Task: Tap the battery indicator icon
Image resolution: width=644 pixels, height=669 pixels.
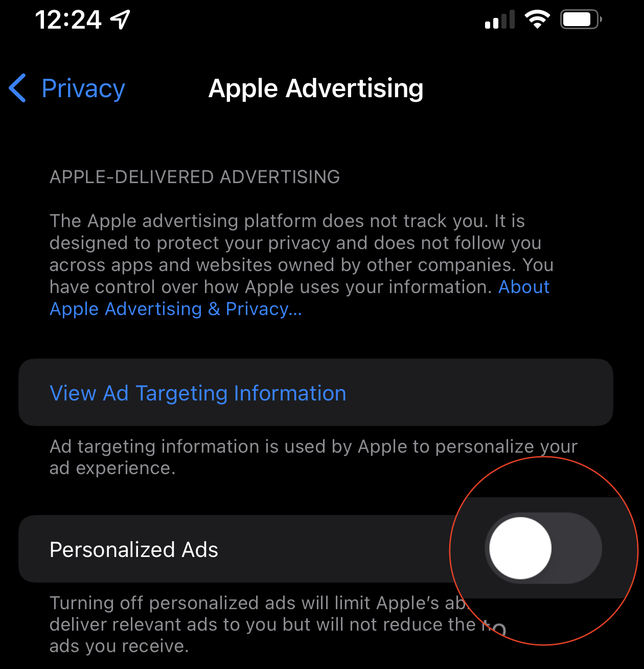Action: click(581, 20)
